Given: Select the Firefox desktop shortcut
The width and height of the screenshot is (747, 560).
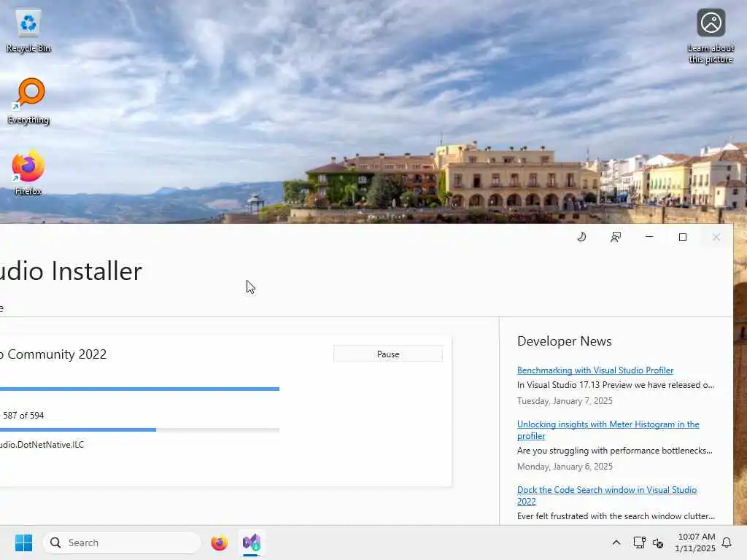Looking at the screenshot, I should [x=28, y=172].
